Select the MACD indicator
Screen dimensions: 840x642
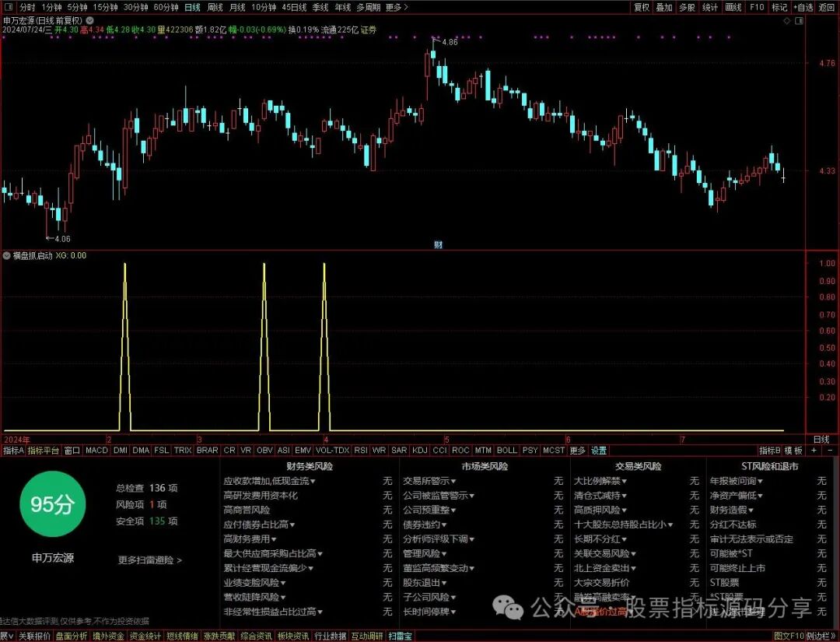96,451
